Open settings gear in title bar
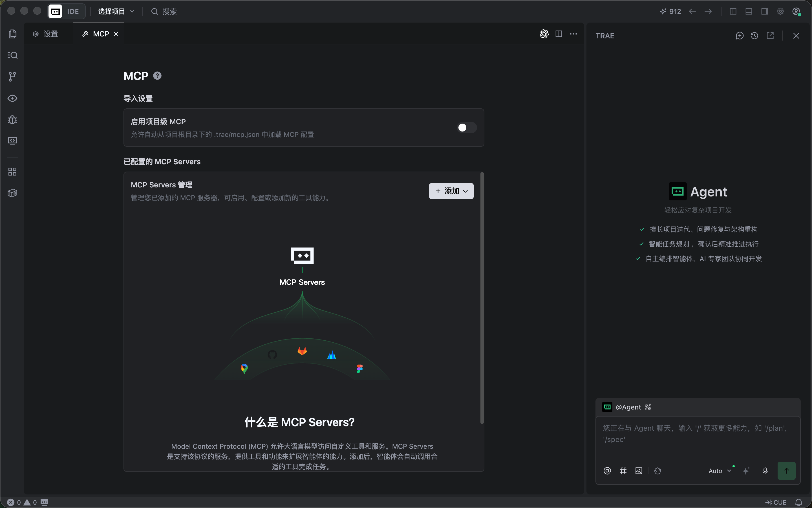The image size is (812, 508). pyautogui.click(x=780, y=11)
